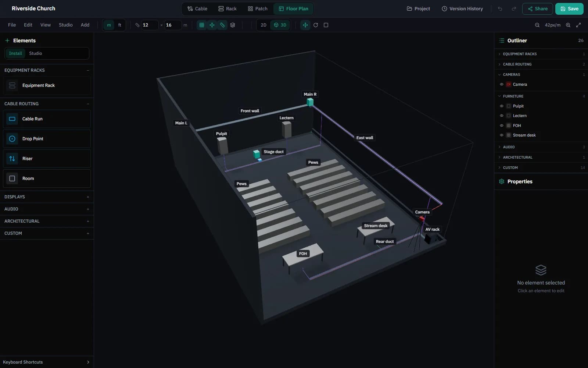Open Keyboard Shortcuts panel
Screen dimensions: 588x368
tap(47, 362)
